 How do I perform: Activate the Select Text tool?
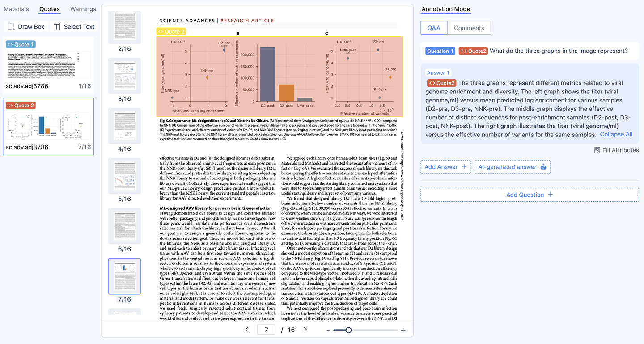click(x=74, y=27)
